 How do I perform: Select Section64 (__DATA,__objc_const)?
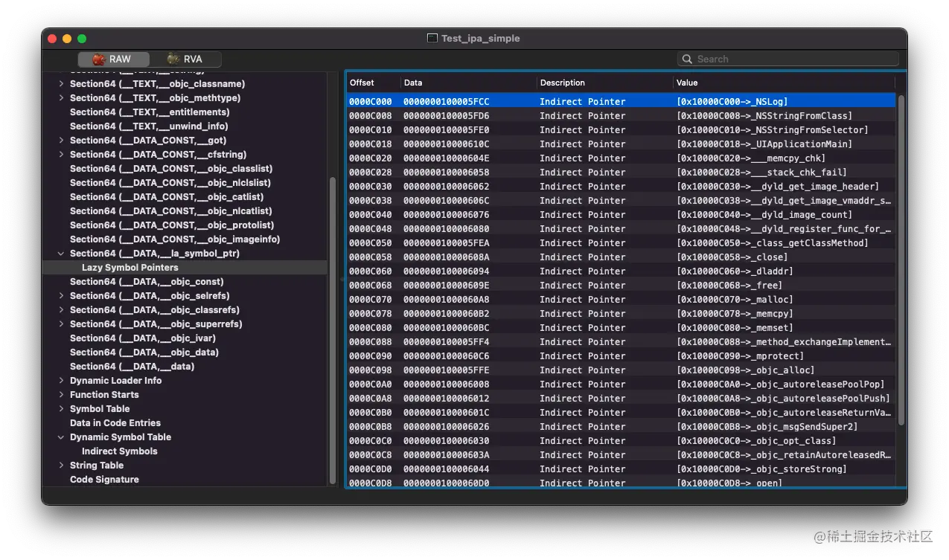(147, 282)
